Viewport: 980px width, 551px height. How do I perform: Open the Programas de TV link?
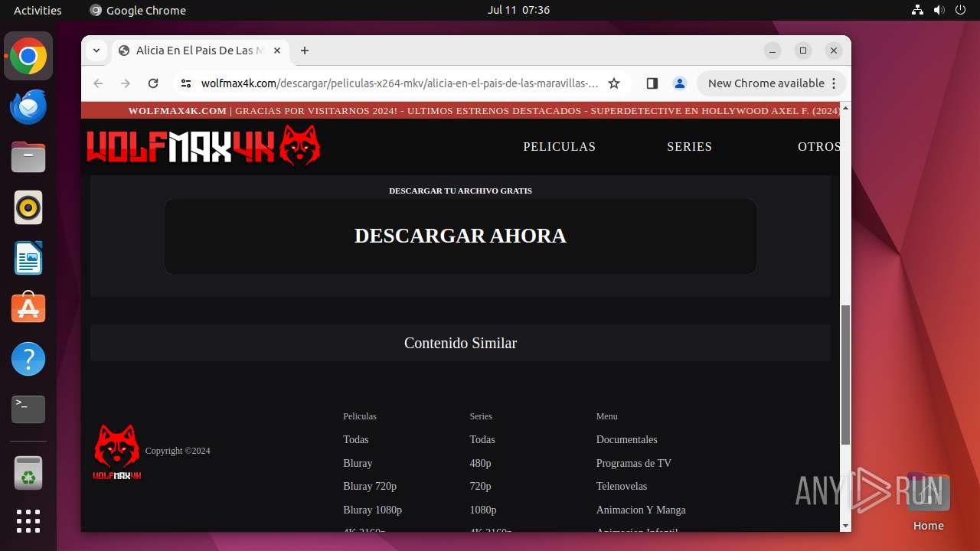click(x=634, y=463)
